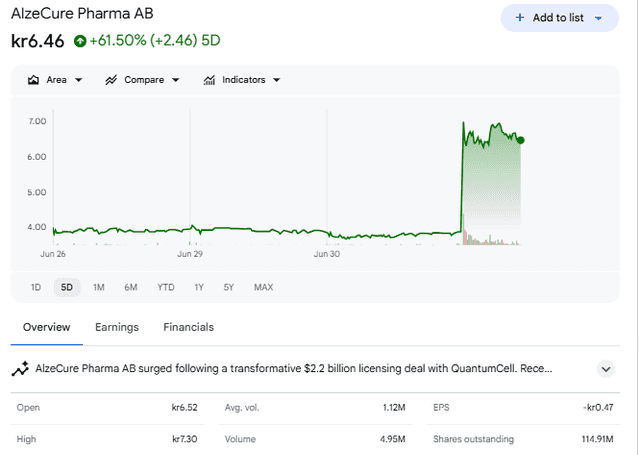Click the High value kr7.30

pos(184,439)
